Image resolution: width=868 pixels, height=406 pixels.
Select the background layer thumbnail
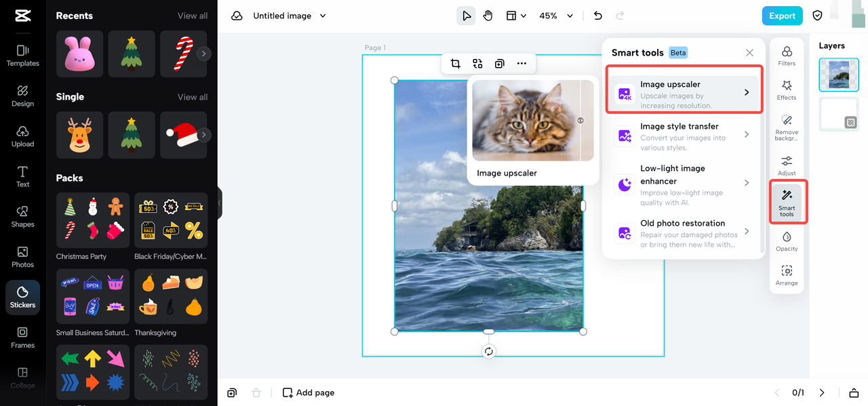pyautogui.click(x=839, y=114)
